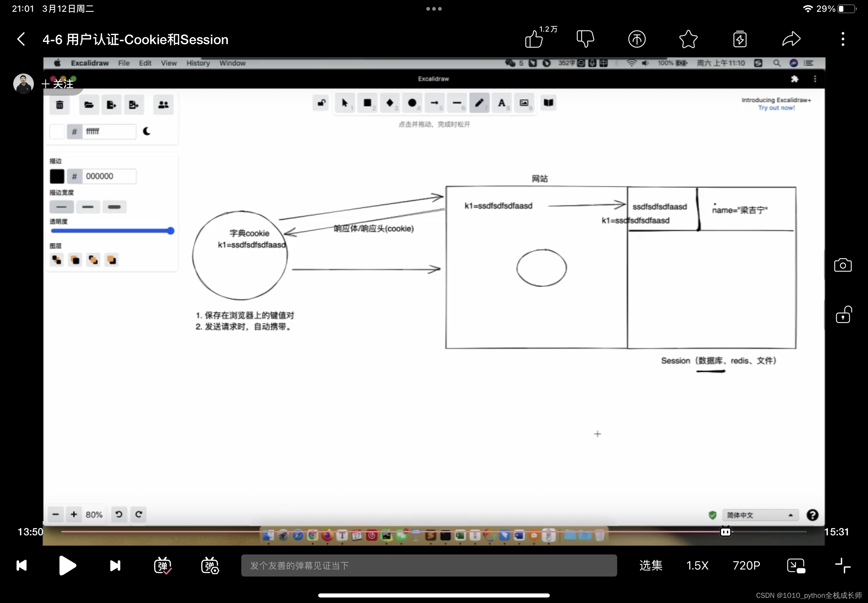Share the video with arrow icon
868x603 pixels.
(791, 39)
